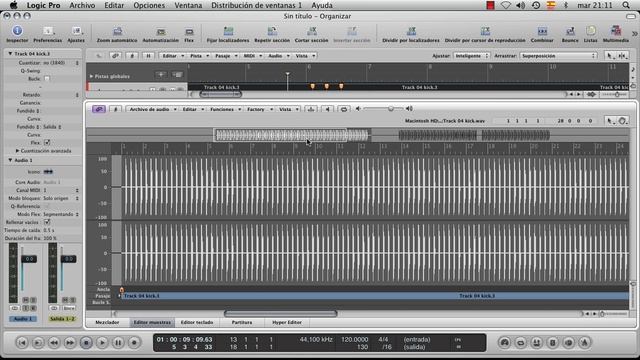The height and width of the screenshot is (360, 640).
Task: Toggle catch button in Arrange toolbar
Action: click(132, 56)
